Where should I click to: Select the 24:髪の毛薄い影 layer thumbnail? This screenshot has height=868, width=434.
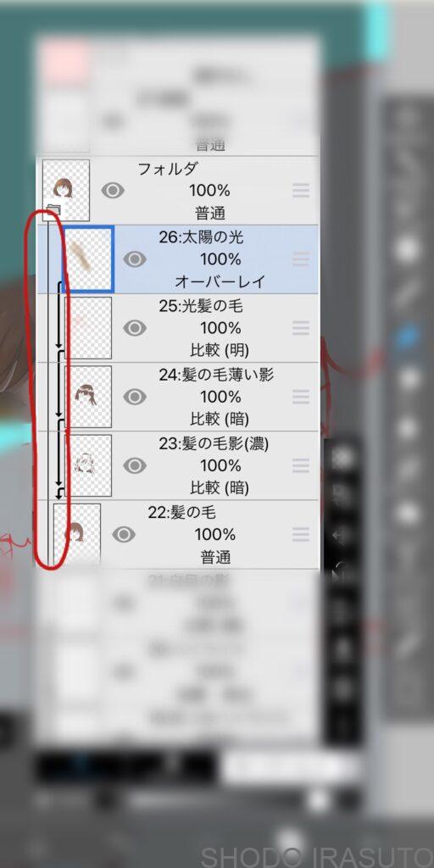(x=88, y=397)
